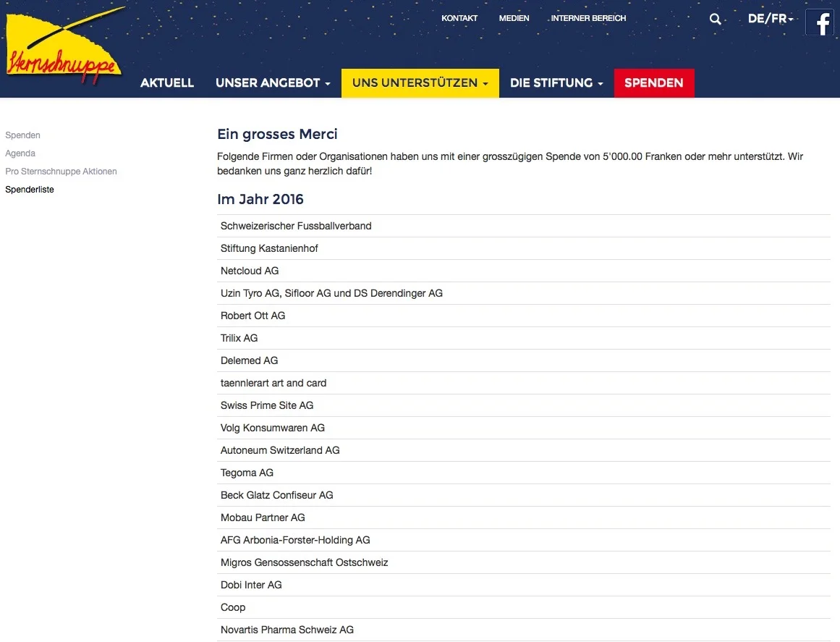
Task: Open the Facebook page icon
Action: pos(821,22)
